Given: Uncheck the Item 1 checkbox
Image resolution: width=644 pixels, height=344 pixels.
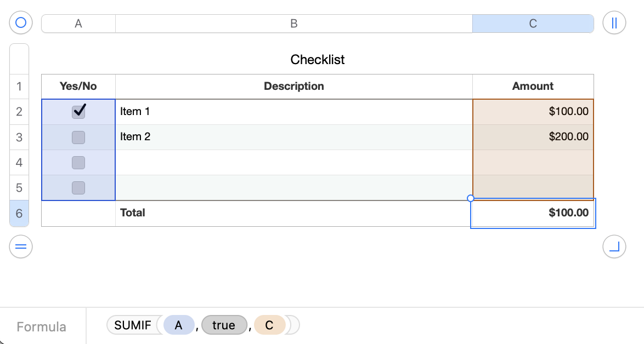Looking at the screenshot, I should point(78,112).
